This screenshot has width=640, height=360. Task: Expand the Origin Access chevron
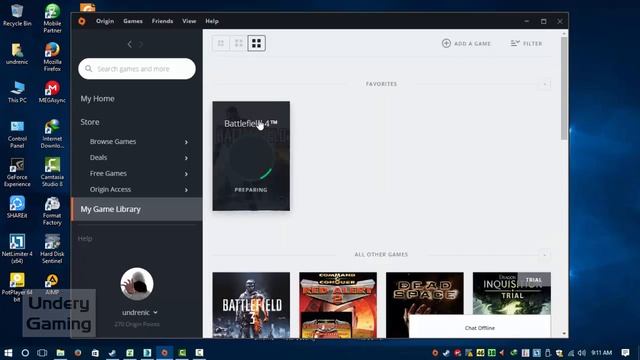pyautogui.click(x=186, y=190)
